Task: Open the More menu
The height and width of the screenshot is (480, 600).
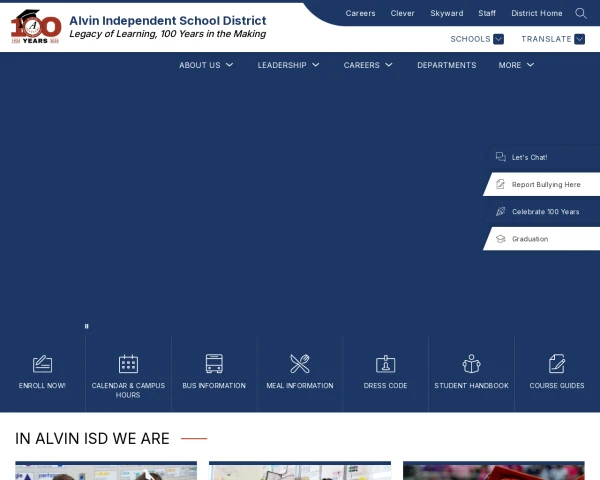Action: click(x=509, y=65)
